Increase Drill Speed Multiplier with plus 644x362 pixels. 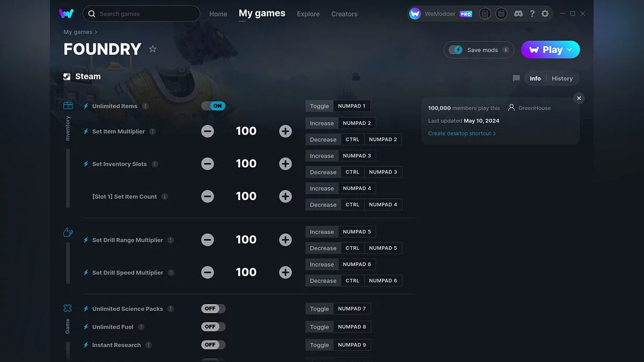(286, 272)
